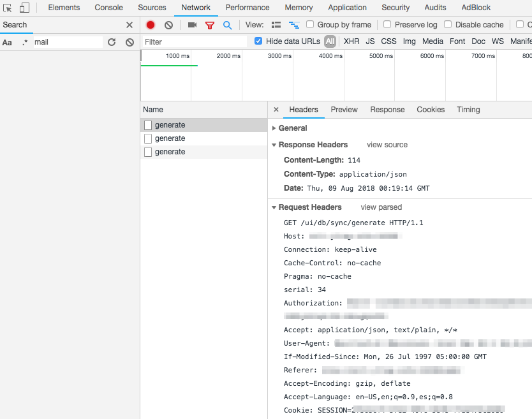
Task: Collapse the Response Headers section
Action: [274, 145]
